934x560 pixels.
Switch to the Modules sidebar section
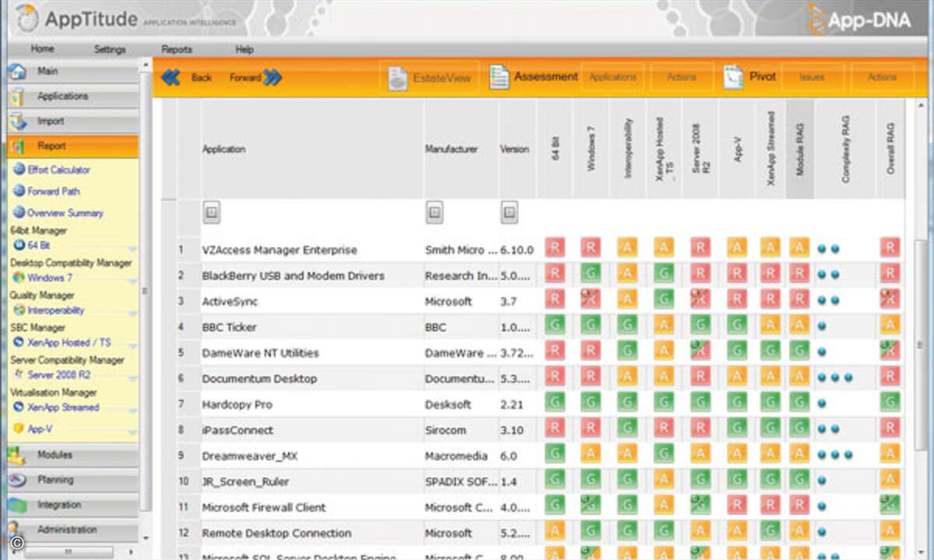73,455
